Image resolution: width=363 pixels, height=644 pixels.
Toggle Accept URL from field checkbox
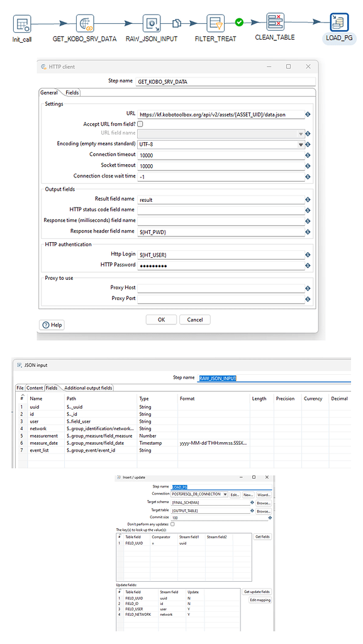click(x=140, y=124)
